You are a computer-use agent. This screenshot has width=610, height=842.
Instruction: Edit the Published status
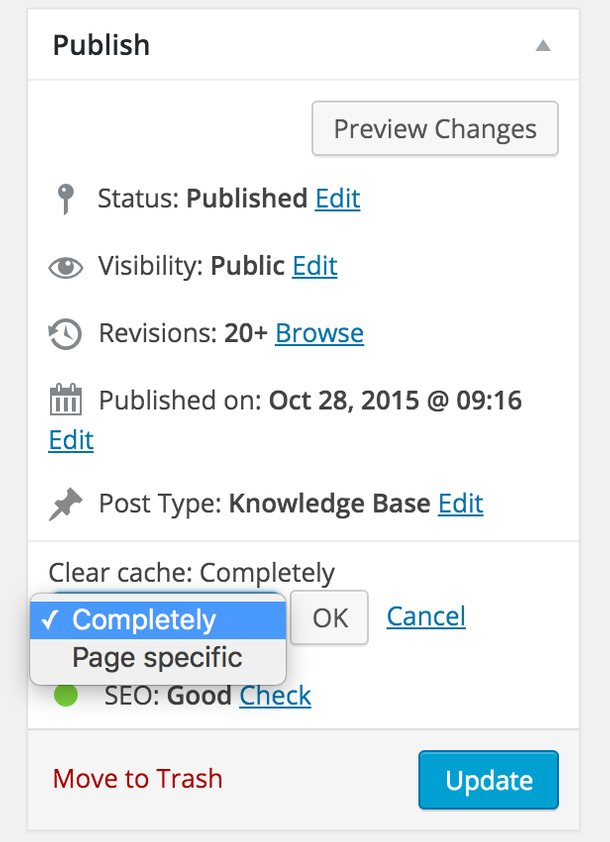tap(337, 198)
